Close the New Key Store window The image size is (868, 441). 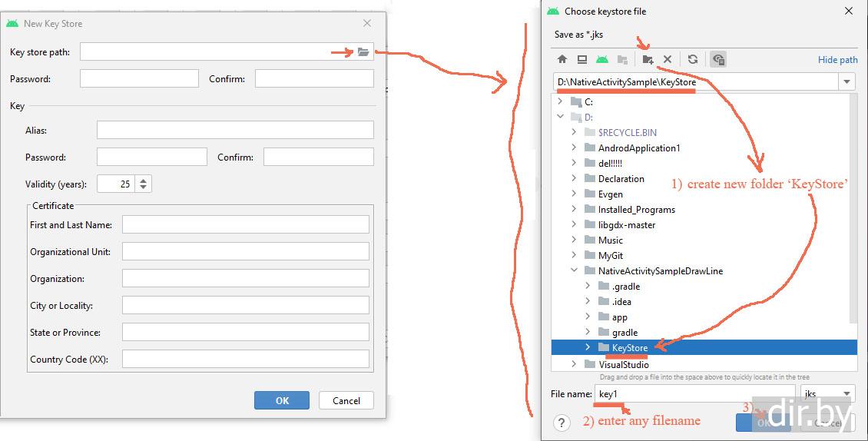point(367,23)
